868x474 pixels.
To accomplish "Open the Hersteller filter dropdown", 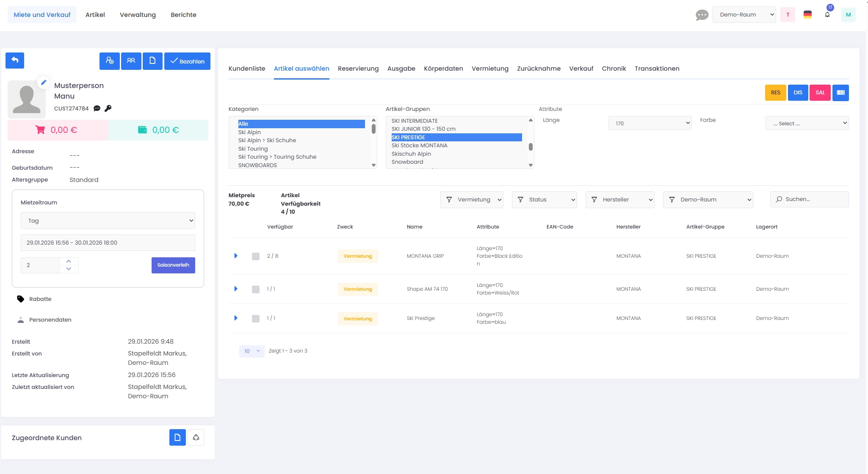I will click(620, 200).
